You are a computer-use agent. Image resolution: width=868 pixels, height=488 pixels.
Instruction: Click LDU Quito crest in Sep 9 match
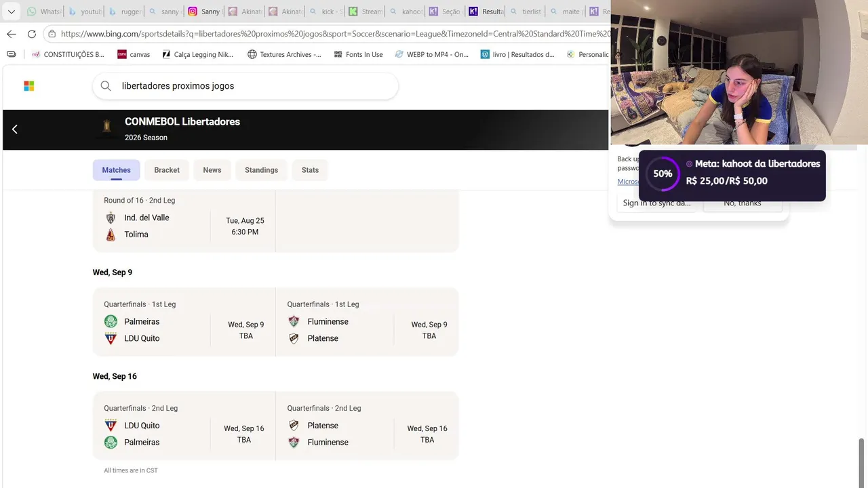(111, 338)
